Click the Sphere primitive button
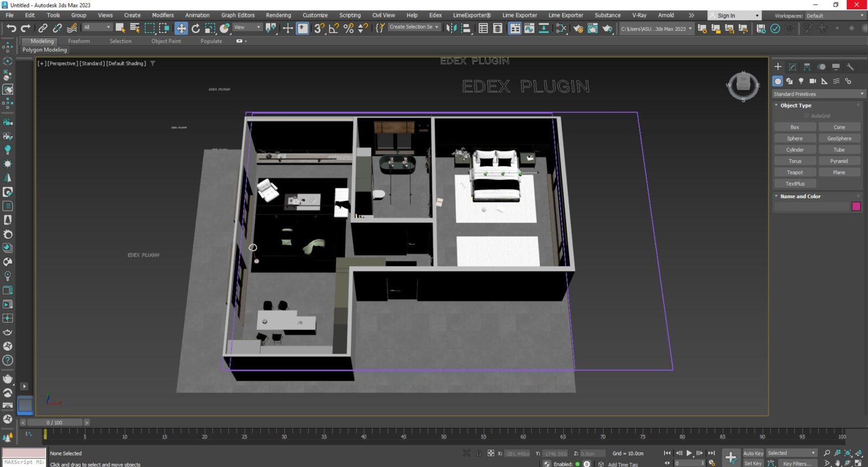The width and height of the screenshot is (868, 467). coord(795,138)
